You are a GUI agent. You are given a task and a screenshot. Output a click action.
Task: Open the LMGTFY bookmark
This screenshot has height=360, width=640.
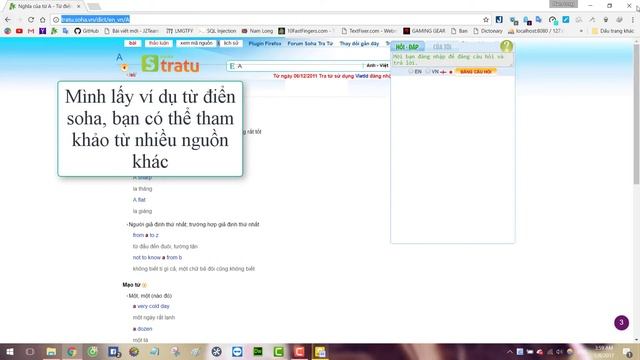180,31
